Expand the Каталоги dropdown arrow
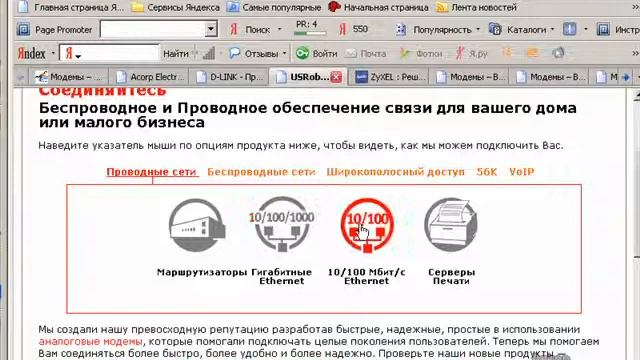The image size is (640, 360). coord(553,29)
